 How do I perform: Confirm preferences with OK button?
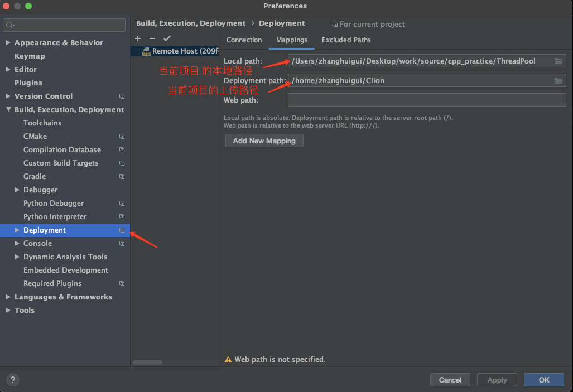pyautogui.click(x=544, y=380)
